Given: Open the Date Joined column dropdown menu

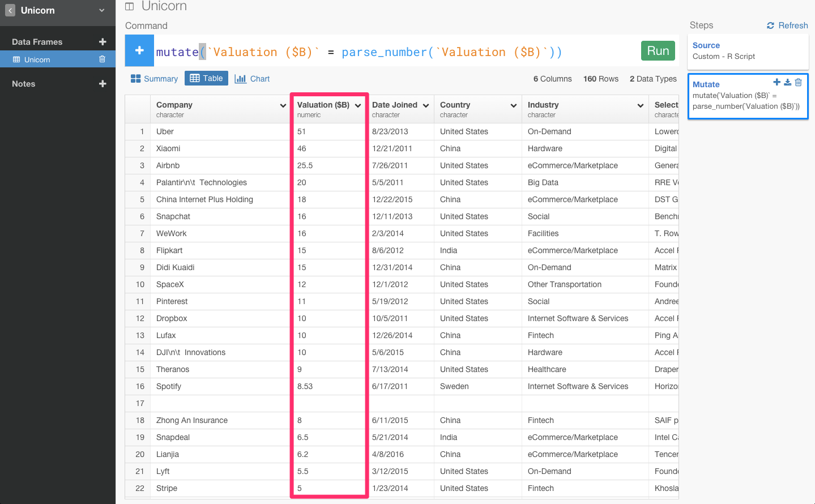Looking at the screenshot, I should pos(426,105).
